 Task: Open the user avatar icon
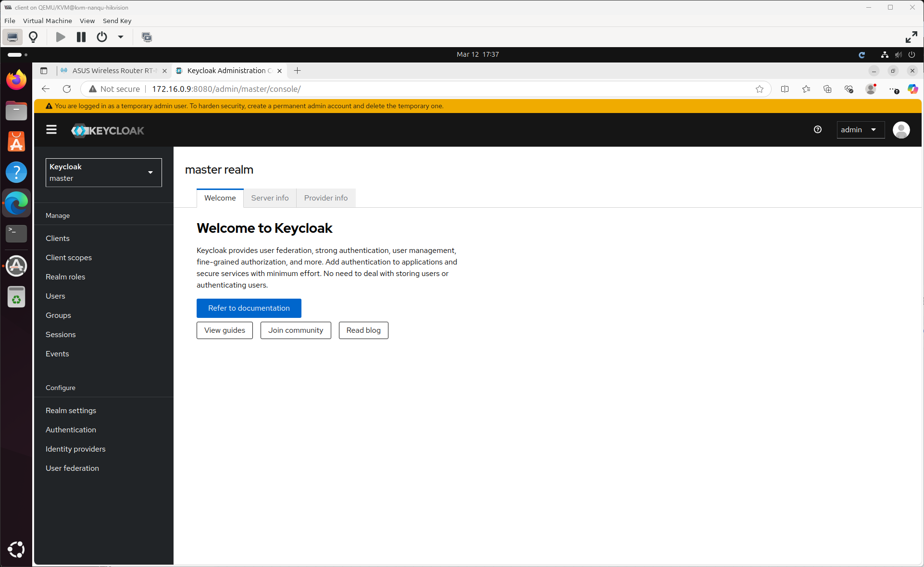[x=900, y=130]
